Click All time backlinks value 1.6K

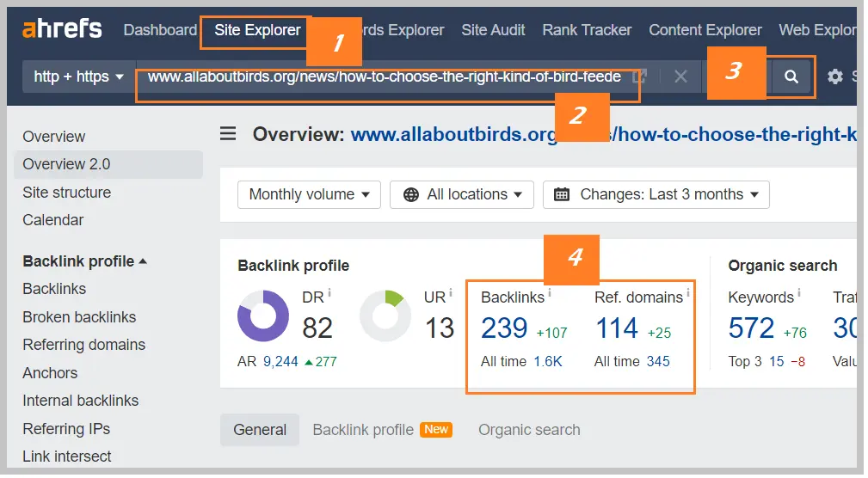pyautogui.click(x=548, y=362)
